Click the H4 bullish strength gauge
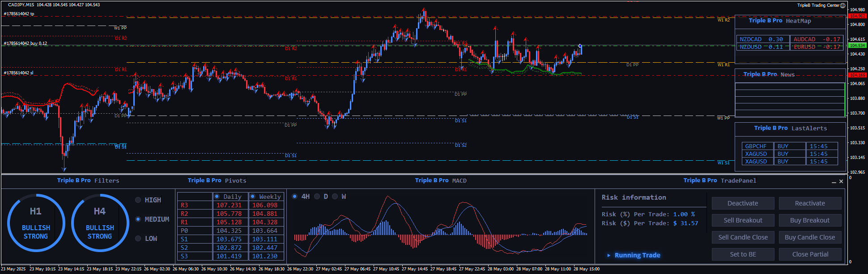The height and width of the screenshot is (274, 868). click(x=100, y=223)
